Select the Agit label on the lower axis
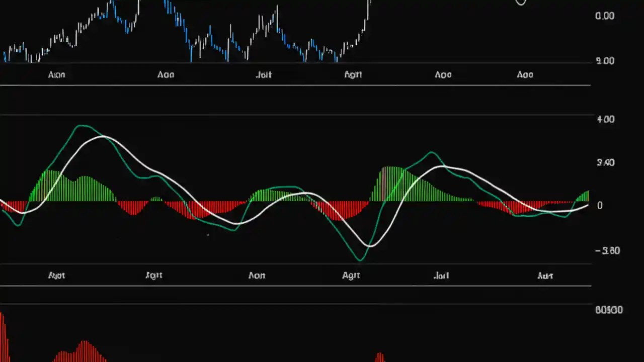This screenshot has width=644, height=362. point(351,275)
